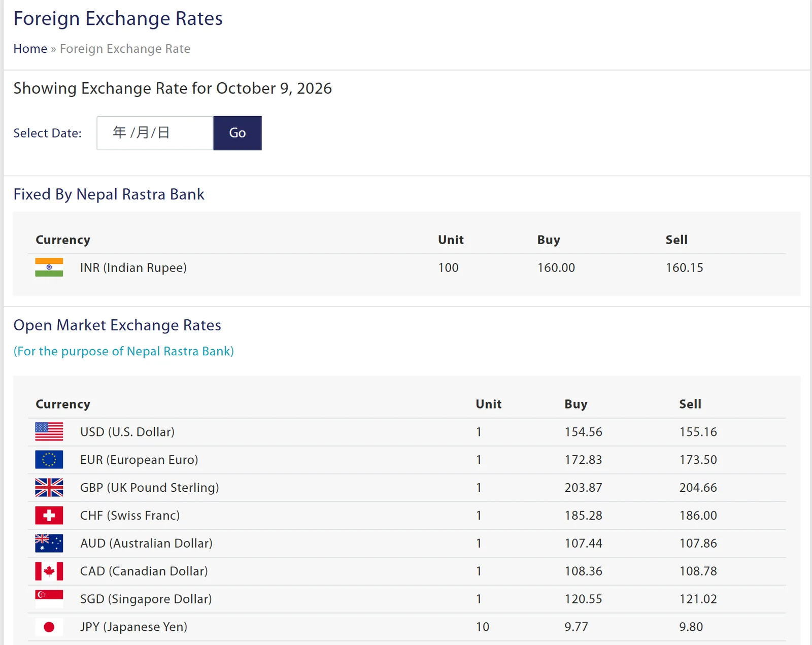This screenshot has height=645, width=812.
Task: Click the AUD buy rate 107.44
Action: [x=584, y=543]
